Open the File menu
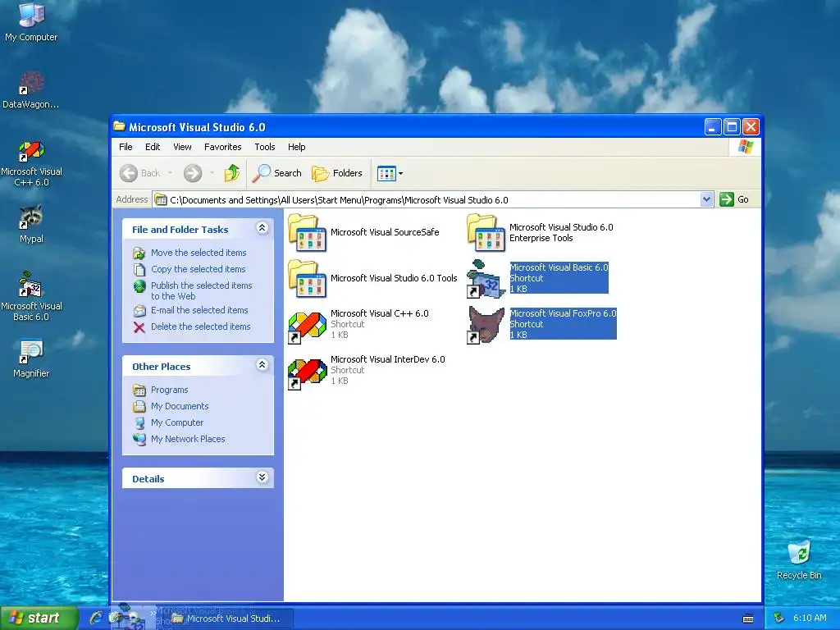 126,147
